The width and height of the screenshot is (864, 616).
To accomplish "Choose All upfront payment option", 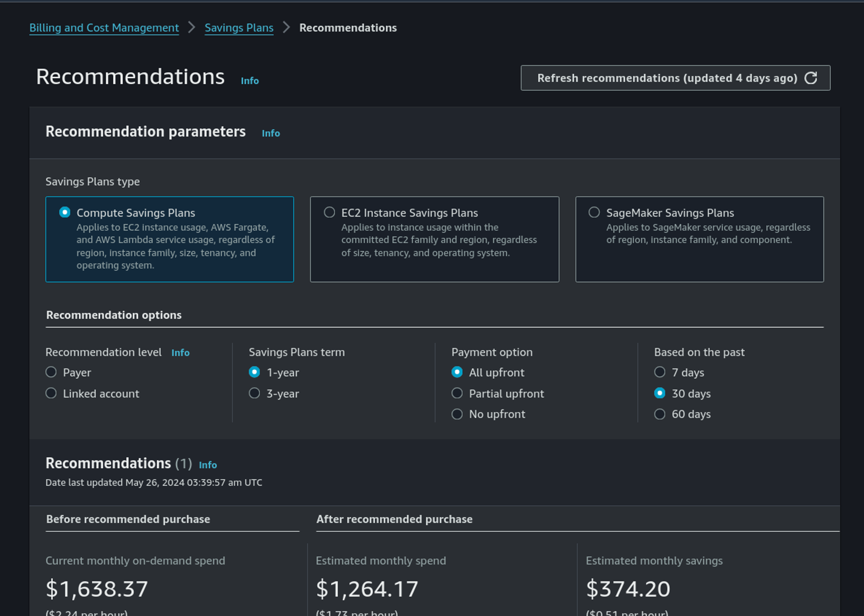I will tap(457, 372).
